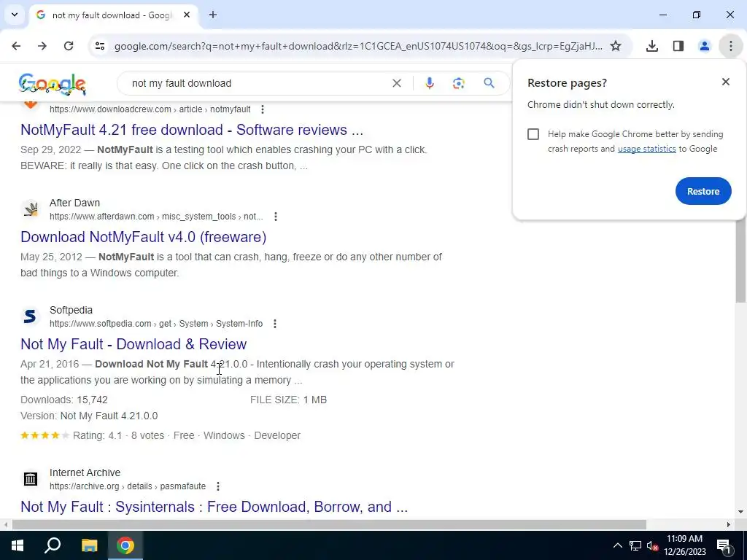Open a new tab with plus button
This screenshot has height=560, width=747.
coord(213,15)
